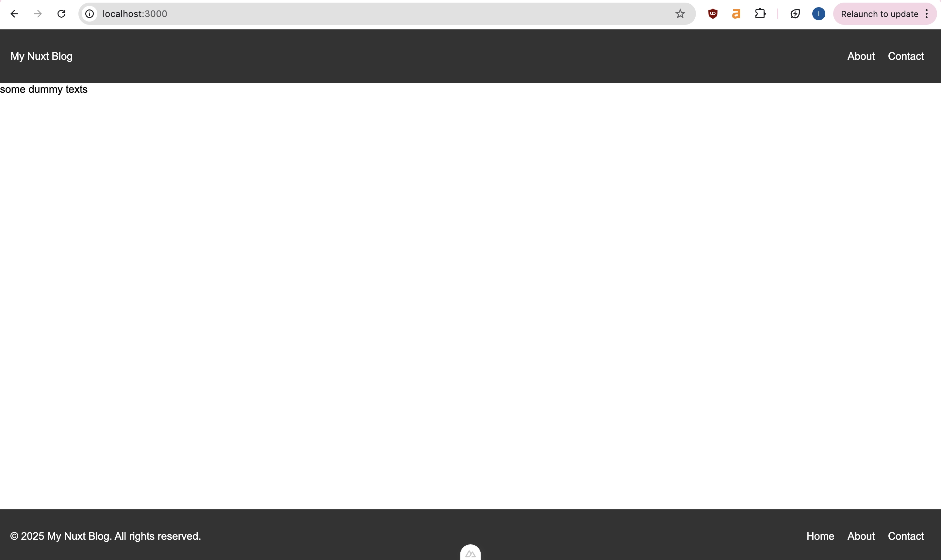Toggle the browser forward navigation button

click(x=37, y=13)
